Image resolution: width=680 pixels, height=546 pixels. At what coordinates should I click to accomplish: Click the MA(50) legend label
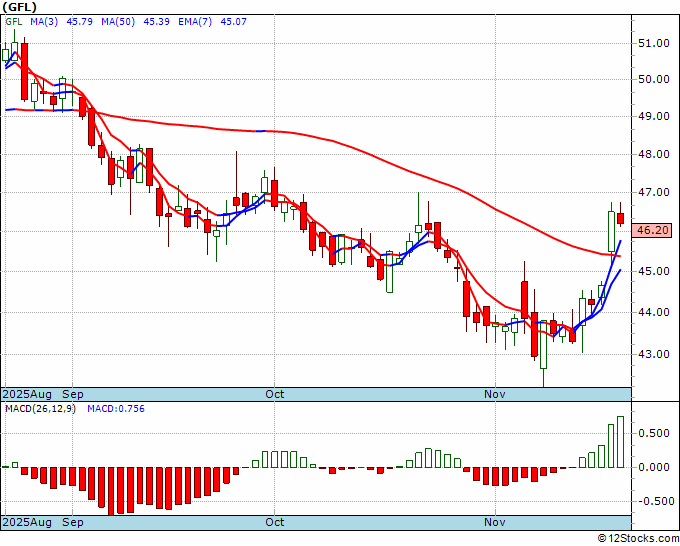click(x=118, y=21)
